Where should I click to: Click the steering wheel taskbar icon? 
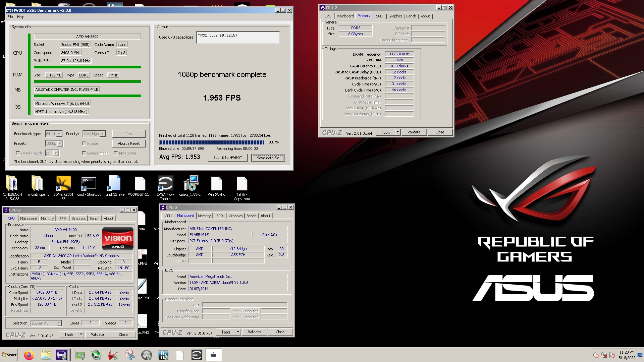pos(147,355)
